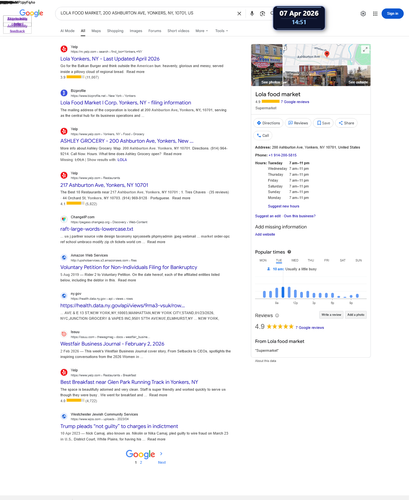Click Own this business? link
This screenshot has width=414, height=500.
tap(300, 216)
